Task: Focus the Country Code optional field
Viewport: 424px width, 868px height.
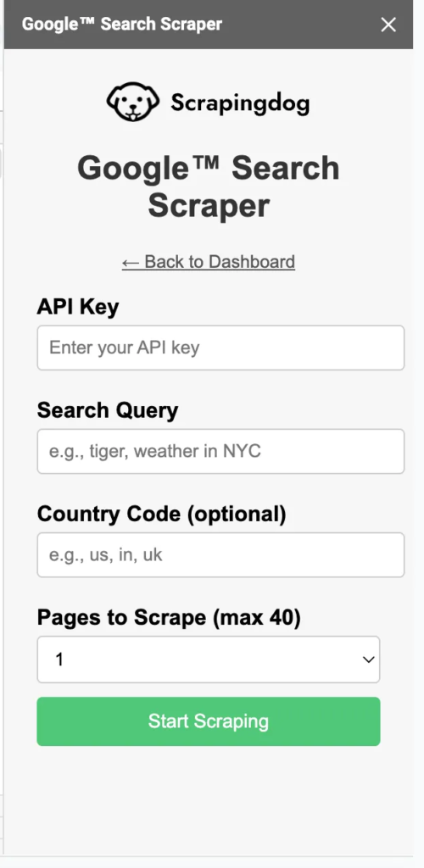Action: click(220, 554)
